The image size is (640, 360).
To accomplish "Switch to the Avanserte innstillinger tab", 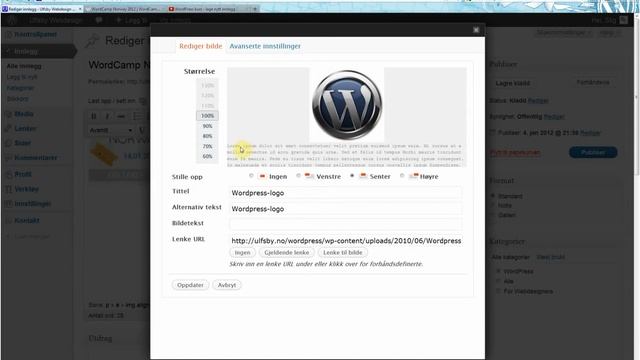I will coord(265,46).
